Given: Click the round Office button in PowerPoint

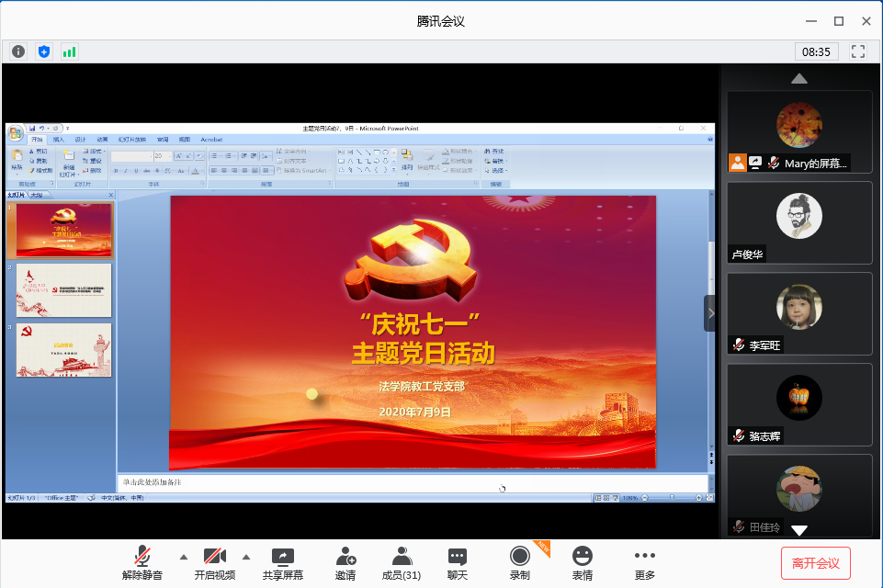Looking at the screenshot, I should (16, 133).
